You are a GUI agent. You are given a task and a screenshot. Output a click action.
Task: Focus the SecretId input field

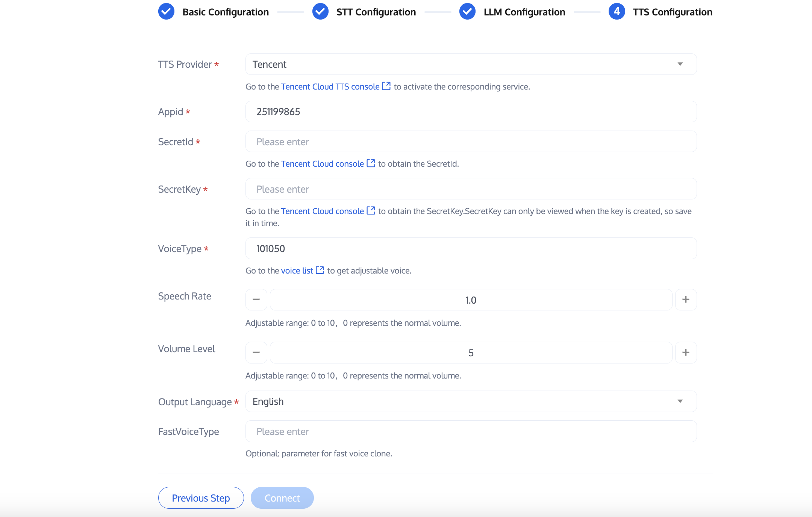(x=471, y=141)
